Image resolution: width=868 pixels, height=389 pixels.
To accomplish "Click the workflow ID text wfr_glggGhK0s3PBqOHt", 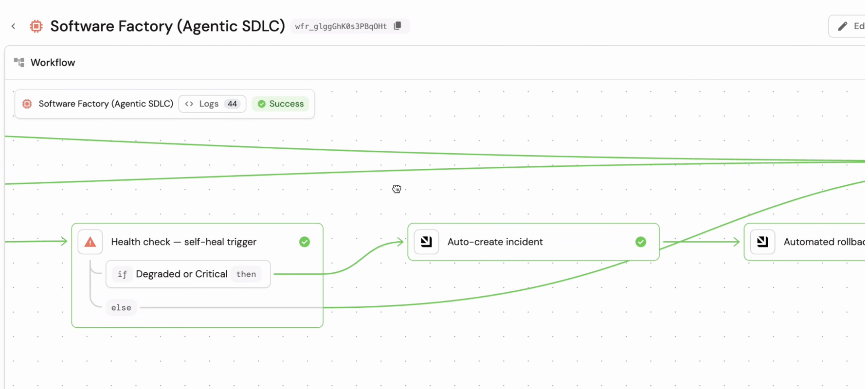I will [341, 26].
